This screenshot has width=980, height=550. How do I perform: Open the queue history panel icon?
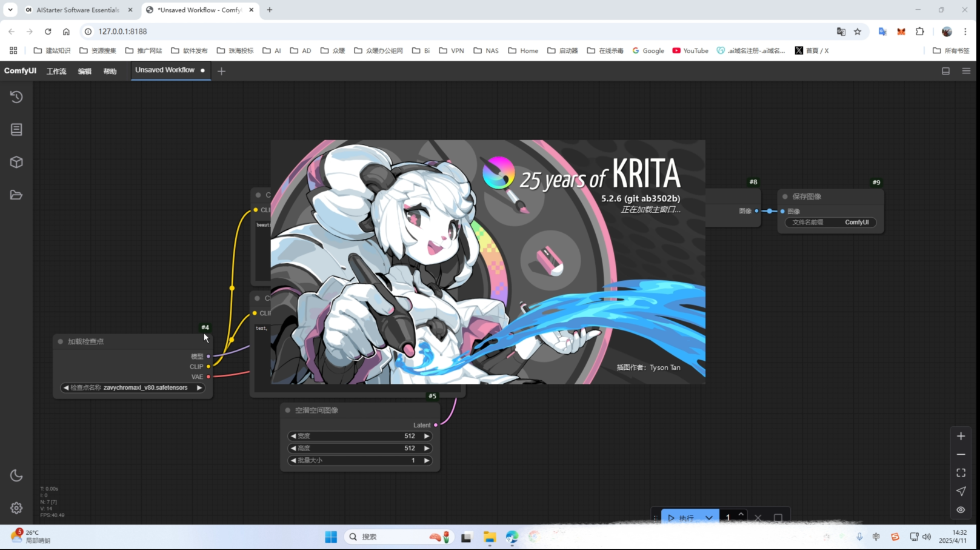point(16,97)
